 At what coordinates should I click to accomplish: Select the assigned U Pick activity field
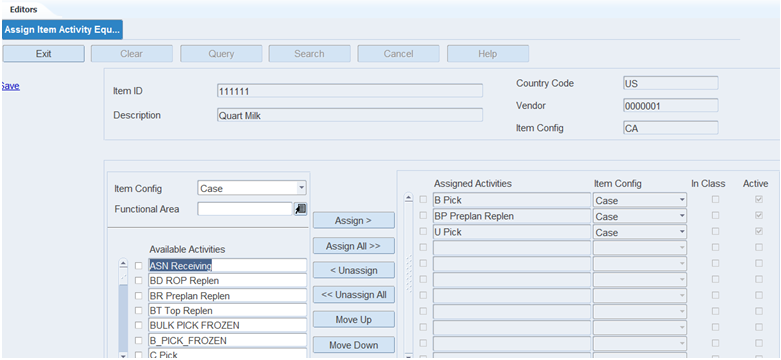click(512, 233)
